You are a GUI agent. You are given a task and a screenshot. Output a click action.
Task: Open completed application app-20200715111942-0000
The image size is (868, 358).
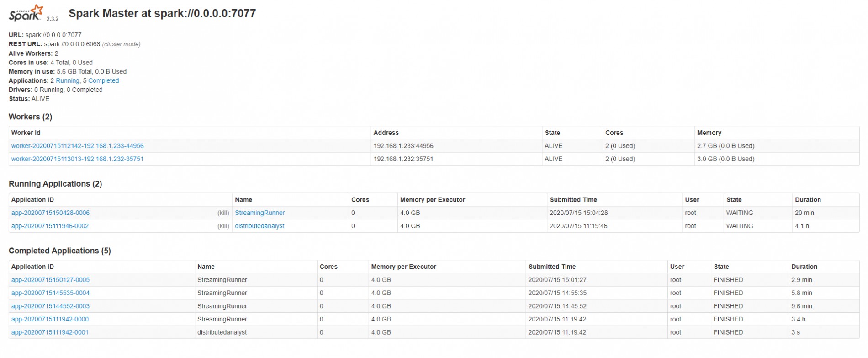[50, 320]
